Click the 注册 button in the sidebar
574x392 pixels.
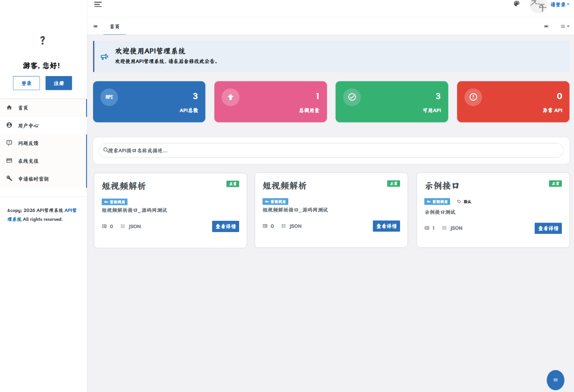coord(59,83)
